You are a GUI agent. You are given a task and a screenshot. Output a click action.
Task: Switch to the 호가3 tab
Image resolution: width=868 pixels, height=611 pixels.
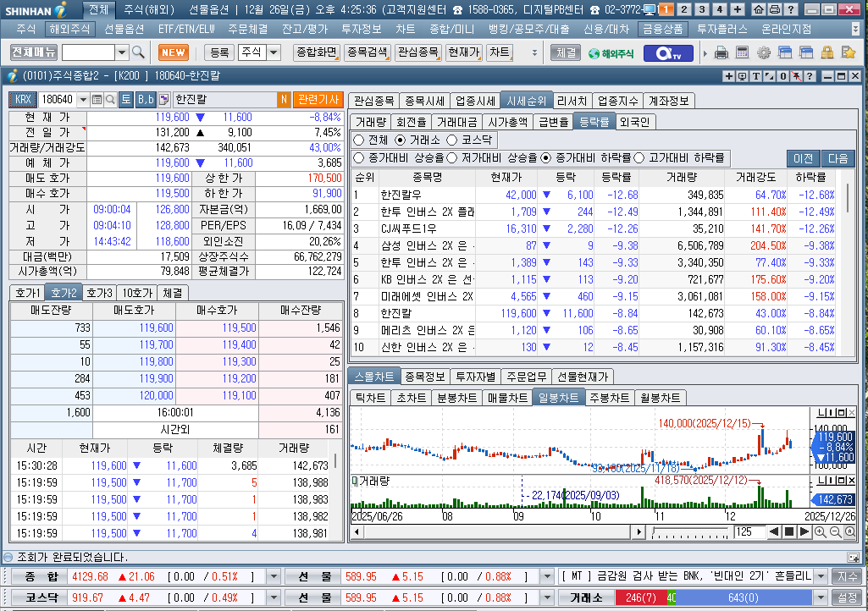click(x=100, y=293)
